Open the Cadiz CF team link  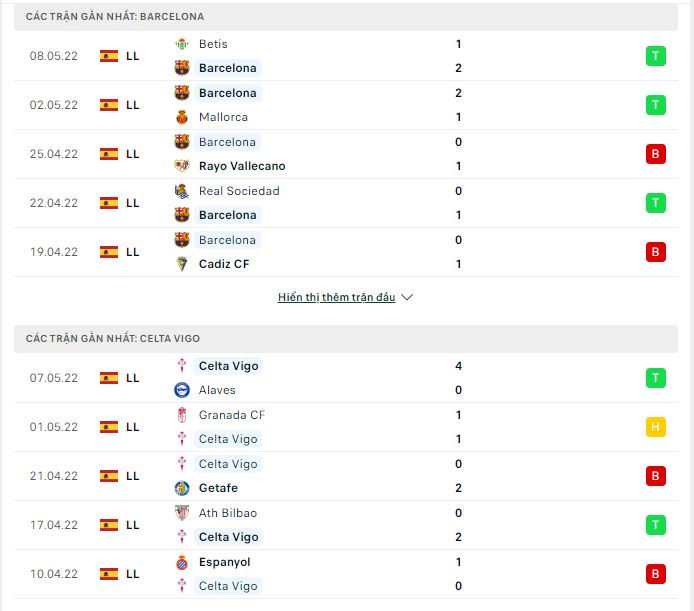[x=224, y=264]
